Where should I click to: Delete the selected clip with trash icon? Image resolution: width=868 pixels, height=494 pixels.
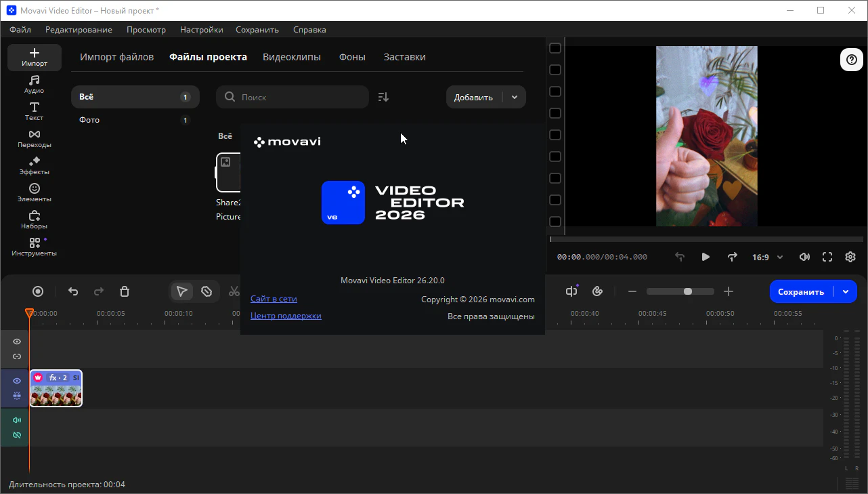(125, 291)
